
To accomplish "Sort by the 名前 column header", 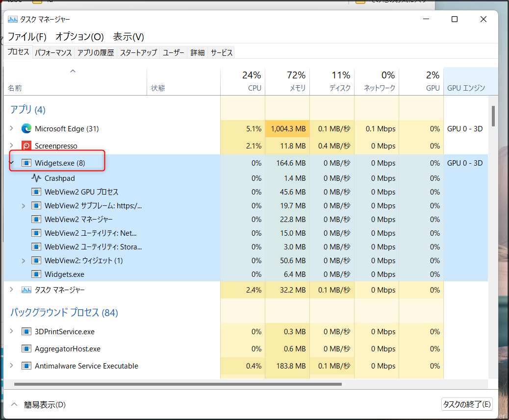I will [76, 82].
